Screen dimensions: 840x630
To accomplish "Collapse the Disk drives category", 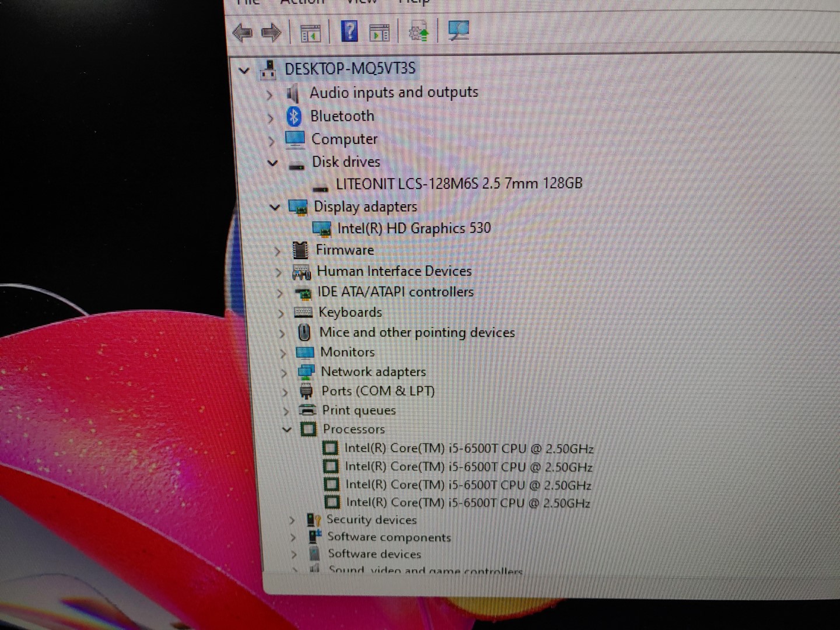I will (272, 163).
